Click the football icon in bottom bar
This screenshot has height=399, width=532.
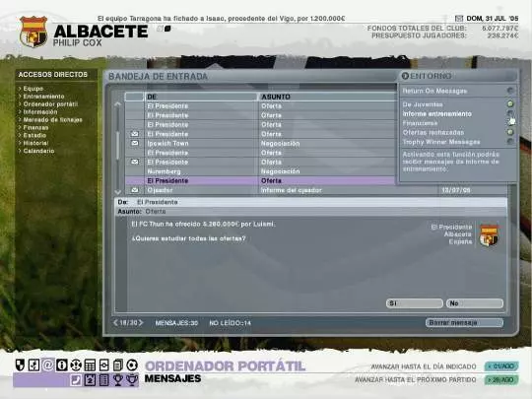pyautogui.click(x=132, y=366)
